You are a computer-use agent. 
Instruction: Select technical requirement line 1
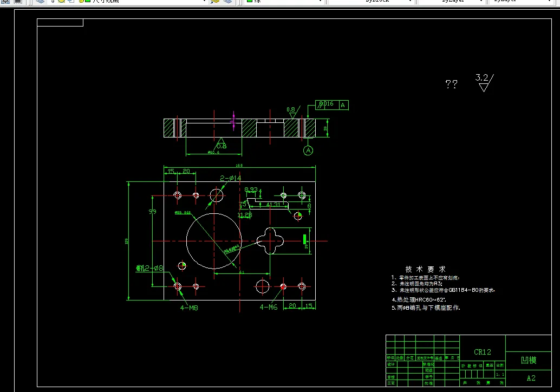(x=425, y=277)
